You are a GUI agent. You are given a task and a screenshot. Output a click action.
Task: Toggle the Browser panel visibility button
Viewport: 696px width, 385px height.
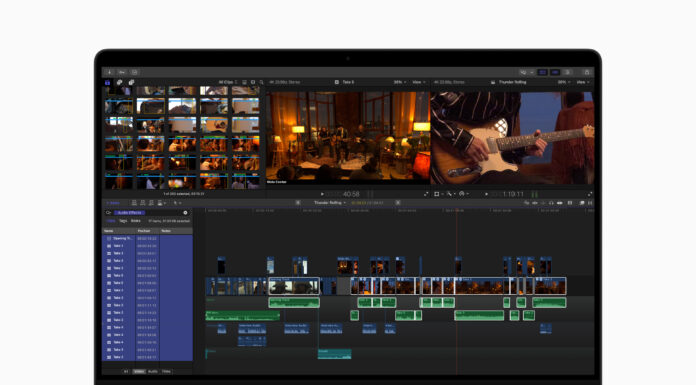point(542,72)
